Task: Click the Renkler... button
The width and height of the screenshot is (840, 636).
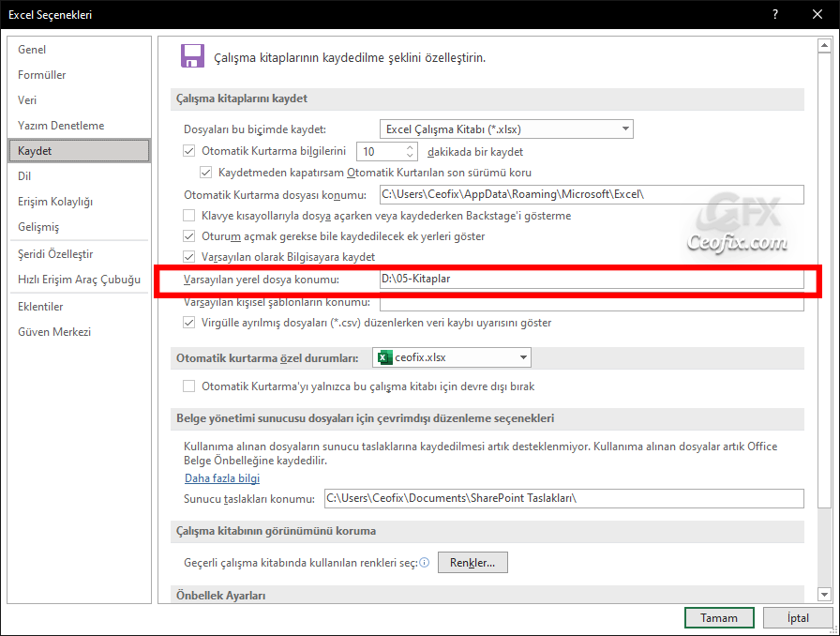Action: 472,563
